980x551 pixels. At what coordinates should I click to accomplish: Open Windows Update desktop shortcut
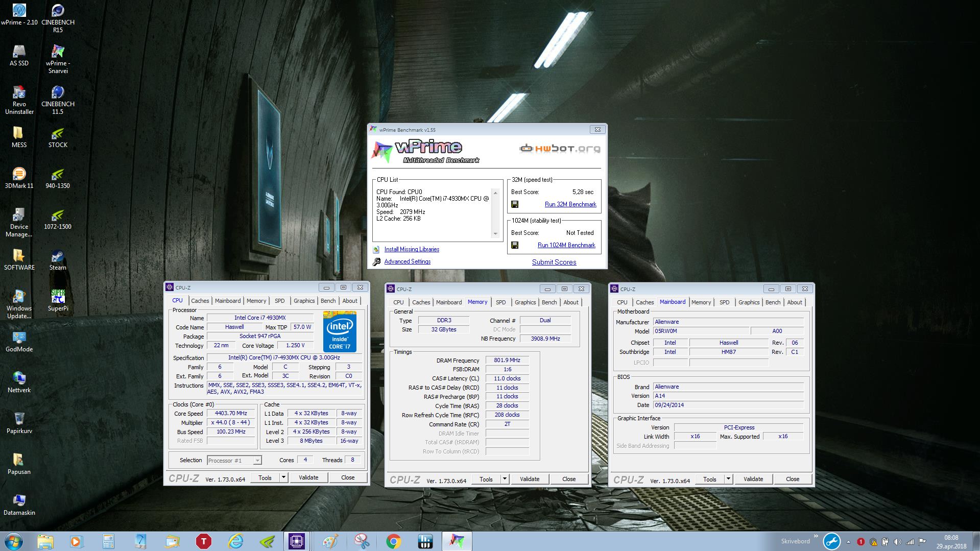[x=19, y=304]
